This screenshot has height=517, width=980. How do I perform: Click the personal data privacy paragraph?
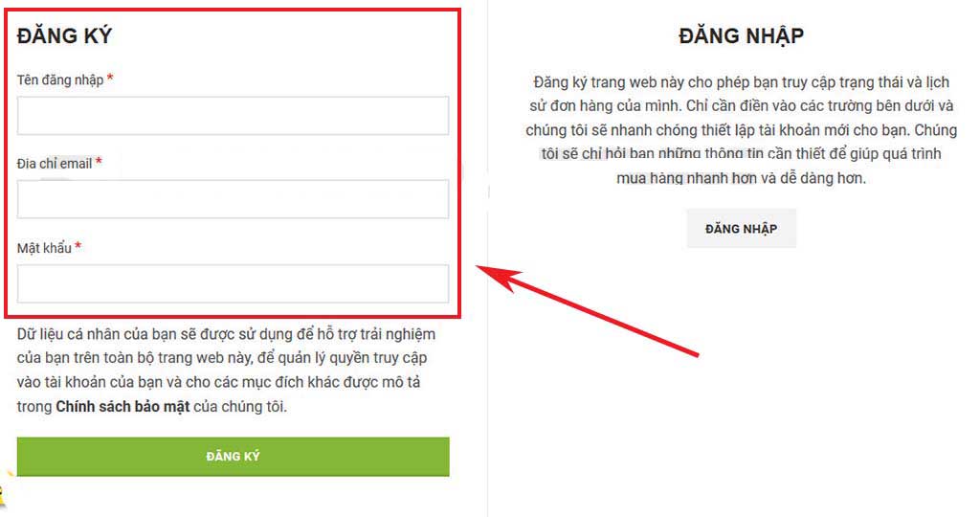[226, 371]
